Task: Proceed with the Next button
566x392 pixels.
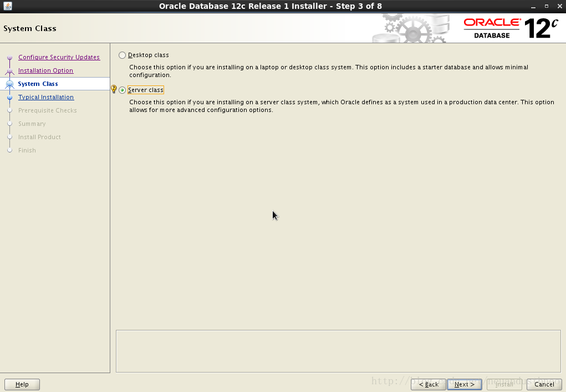Action: coord(464,384)
